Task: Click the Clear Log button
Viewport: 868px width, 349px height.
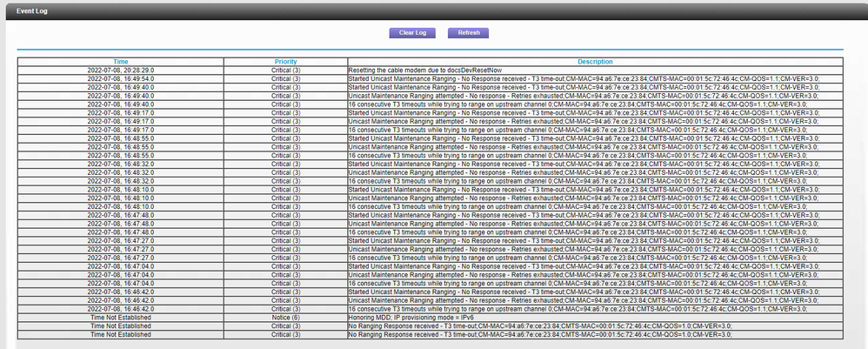Action: pyautogui.click(x=412, y=33)
